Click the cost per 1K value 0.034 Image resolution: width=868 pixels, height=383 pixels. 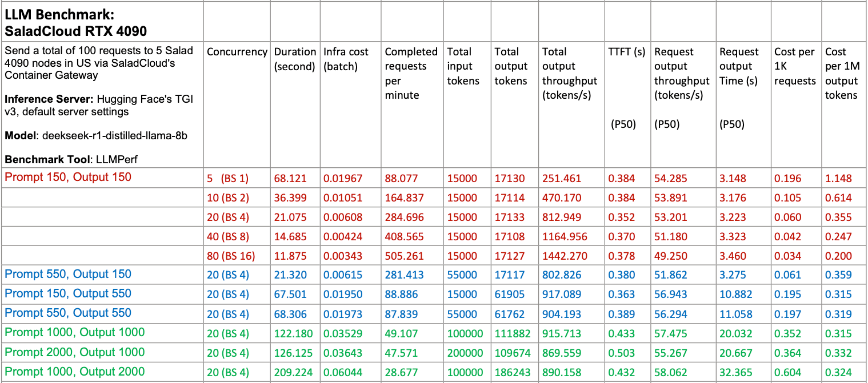click(x=788, y=256)
